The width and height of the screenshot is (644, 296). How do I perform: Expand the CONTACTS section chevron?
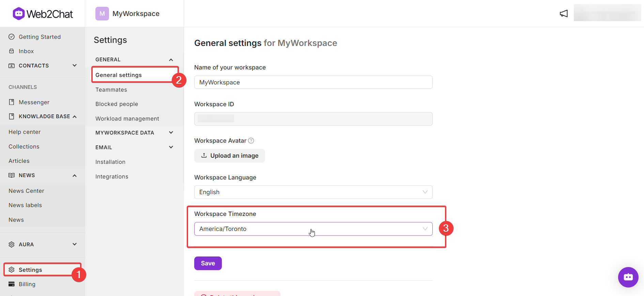click(75, 65)
